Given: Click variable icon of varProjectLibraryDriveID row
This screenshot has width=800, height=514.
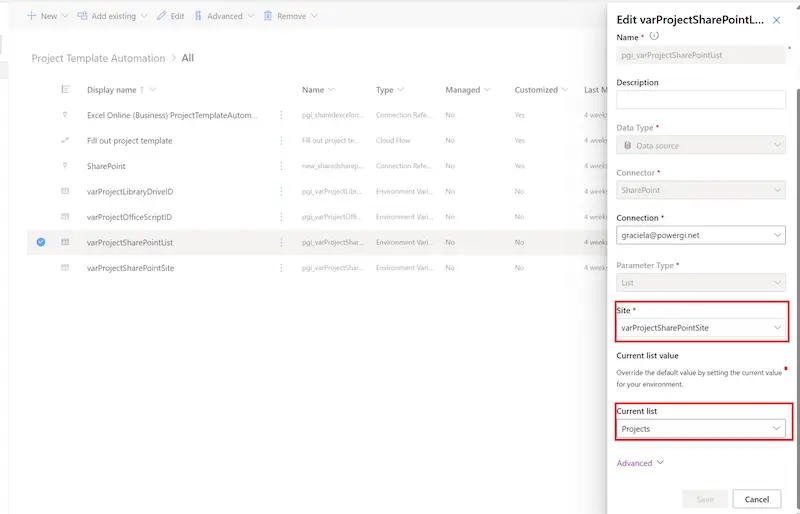Looking at the screenshot, I should click(65, 191).
